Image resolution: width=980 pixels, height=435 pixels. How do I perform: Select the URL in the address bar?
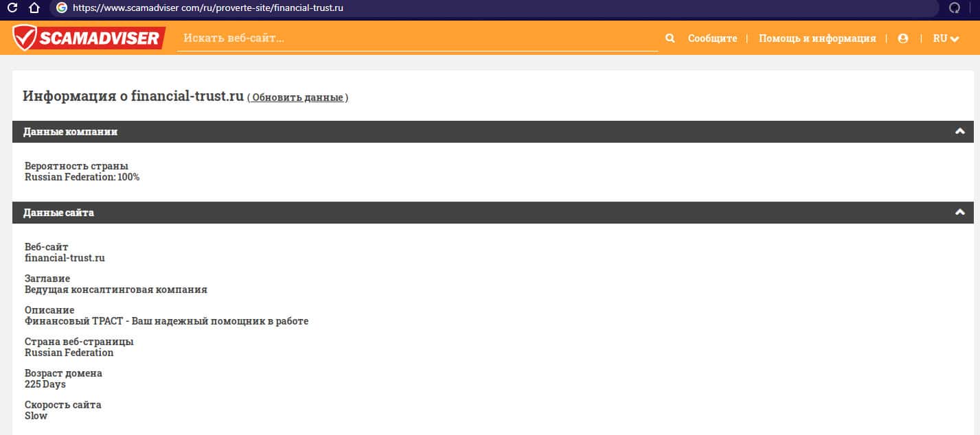[207, 8]
